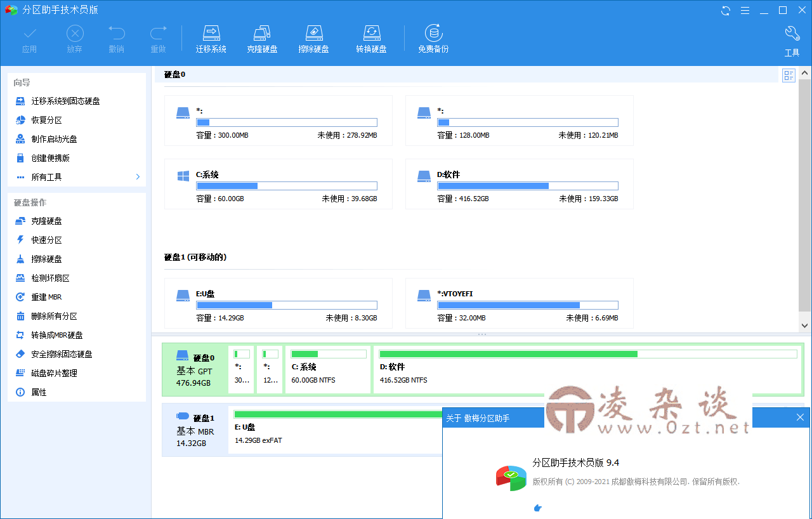Toggle the disk view layout icon

pos(789,76)
